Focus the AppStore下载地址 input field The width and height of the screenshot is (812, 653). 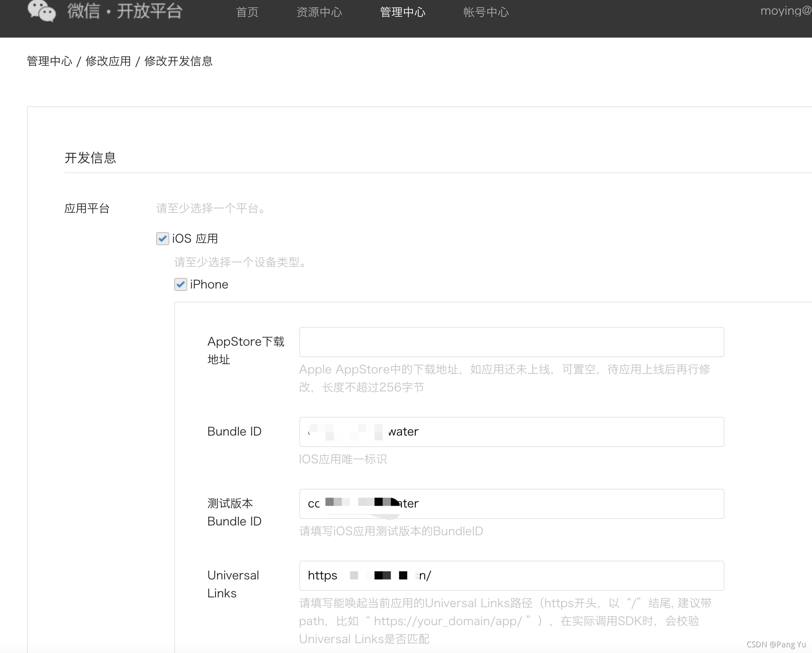pyautogui.click(x=511, y=342)
